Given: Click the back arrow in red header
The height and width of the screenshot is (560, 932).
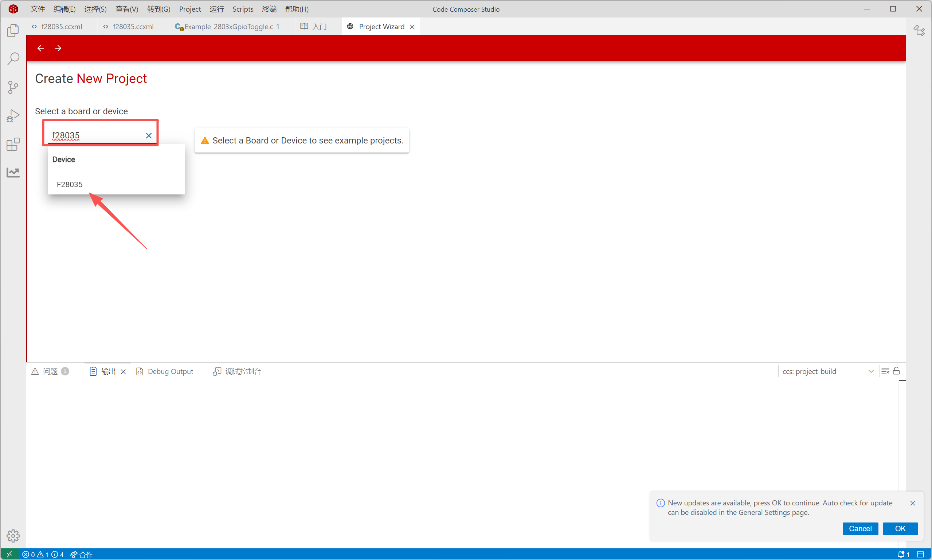Looking at the screenshot, I should coord(41,48).
